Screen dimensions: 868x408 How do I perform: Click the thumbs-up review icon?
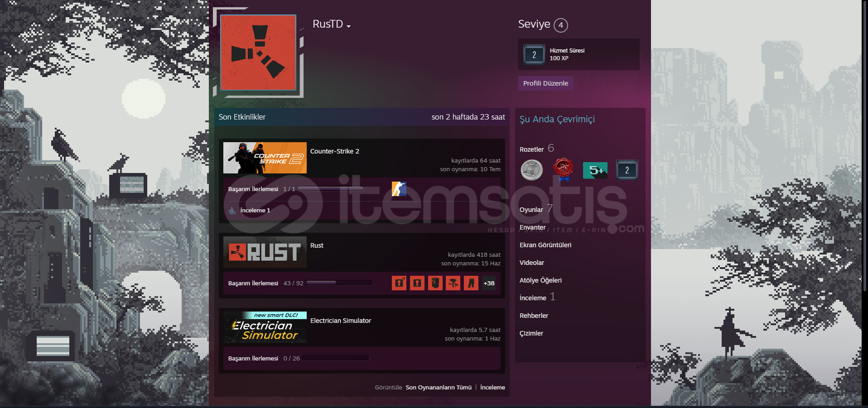point(232,211)
